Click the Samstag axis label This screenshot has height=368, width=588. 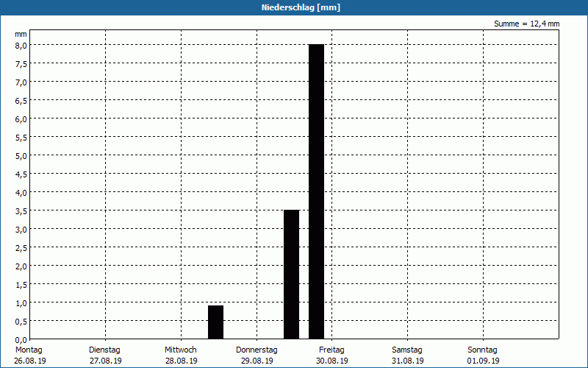407,350
